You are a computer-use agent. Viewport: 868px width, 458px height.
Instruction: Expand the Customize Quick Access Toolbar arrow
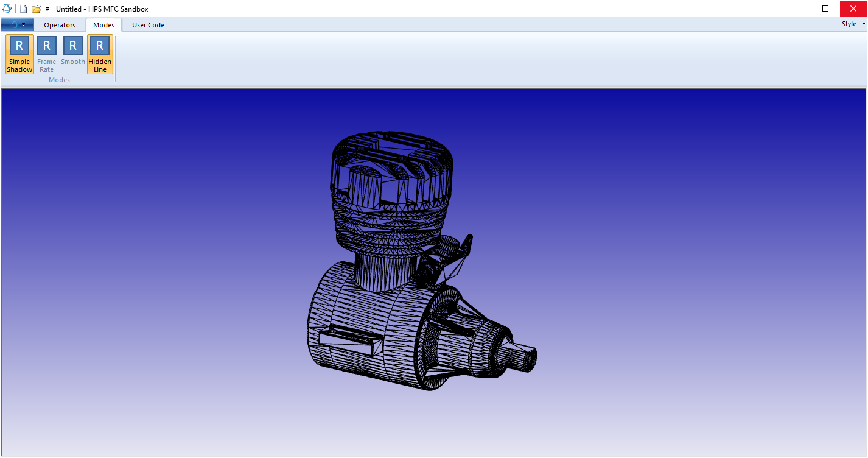pyautogui.click(x=47, y=9)
